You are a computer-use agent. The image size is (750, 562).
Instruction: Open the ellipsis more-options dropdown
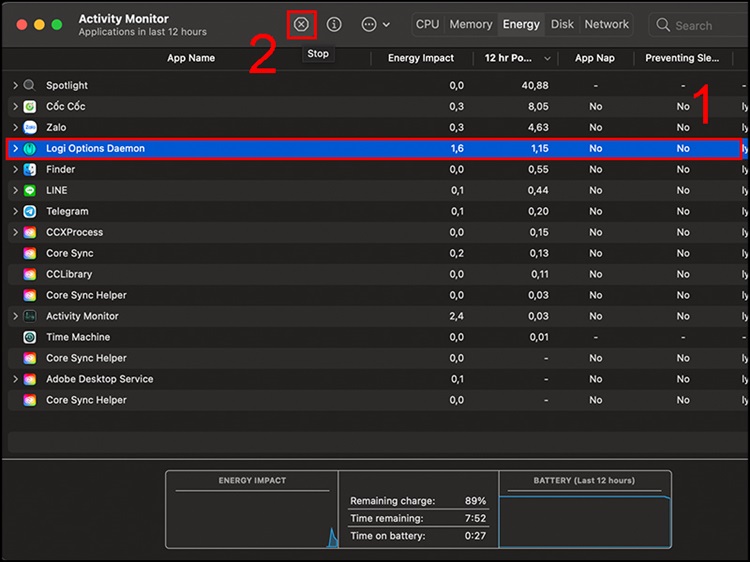(375, 24)
